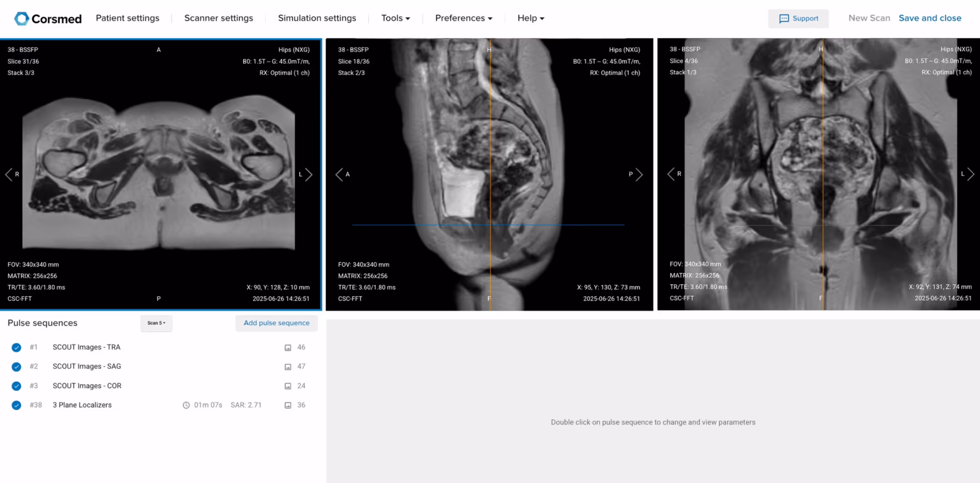This screenshot has width=980, height=483.
Task: Click the image count icon beside SCOUT Images - TRA
Action: (288, 348)
